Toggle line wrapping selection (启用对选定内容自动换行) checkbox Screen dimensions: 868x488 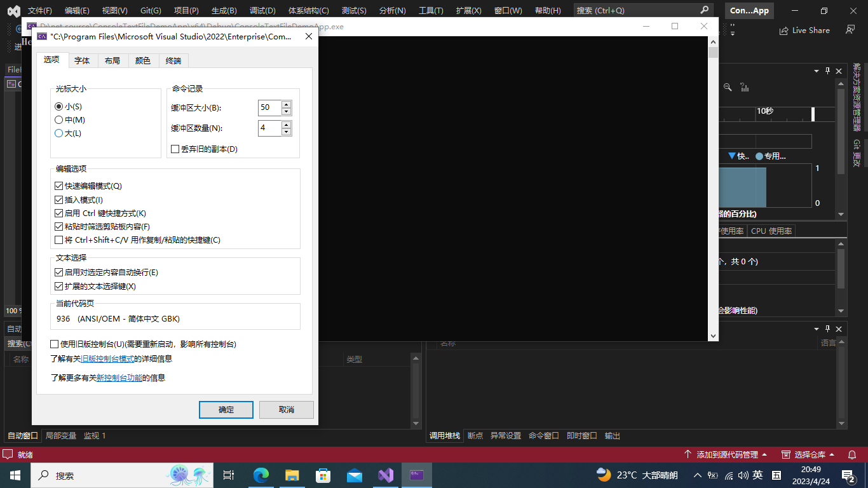60,273
